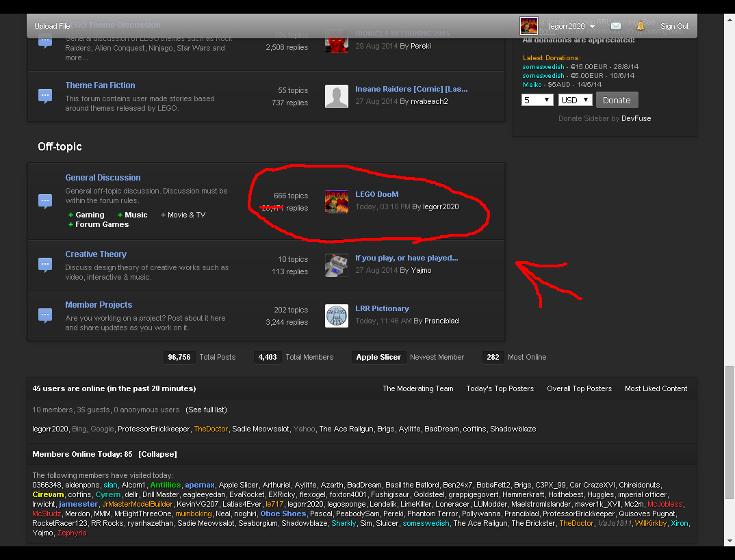
Task: Open the General Discussion forum
Action: [103, 178]
